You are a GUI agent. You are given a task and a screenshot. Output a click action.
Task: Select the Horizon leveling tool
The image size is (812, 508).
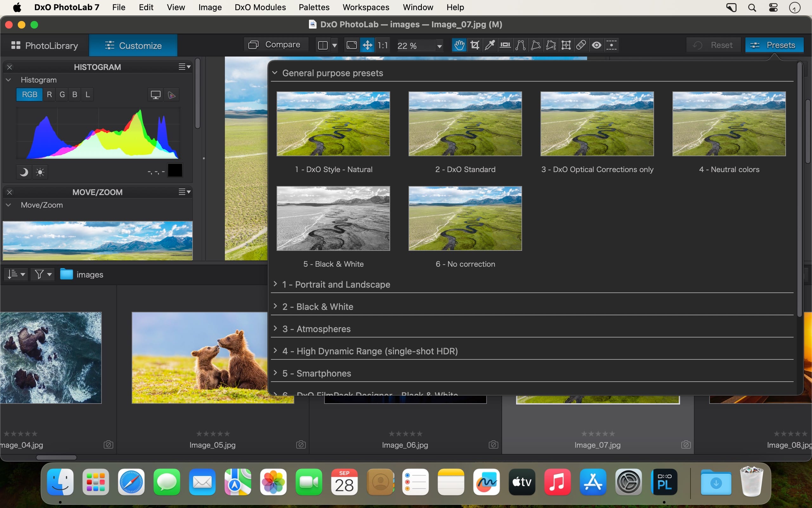(505, 45)
